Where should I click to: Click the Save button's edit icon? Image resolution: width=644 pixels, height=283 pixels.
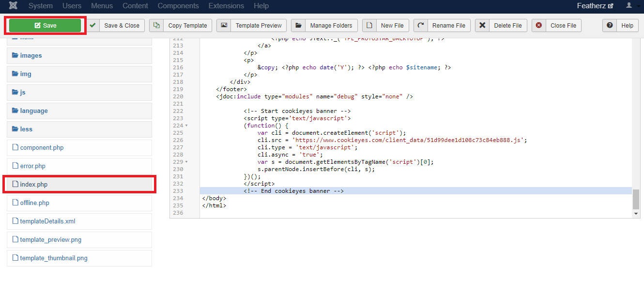[x=37, y=26]
